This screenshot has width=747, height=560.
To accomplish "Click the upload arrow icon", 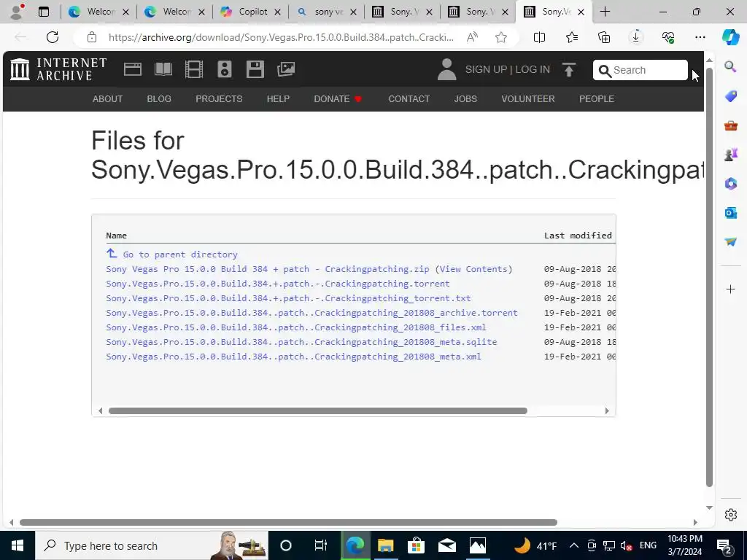I will [569, 69].
